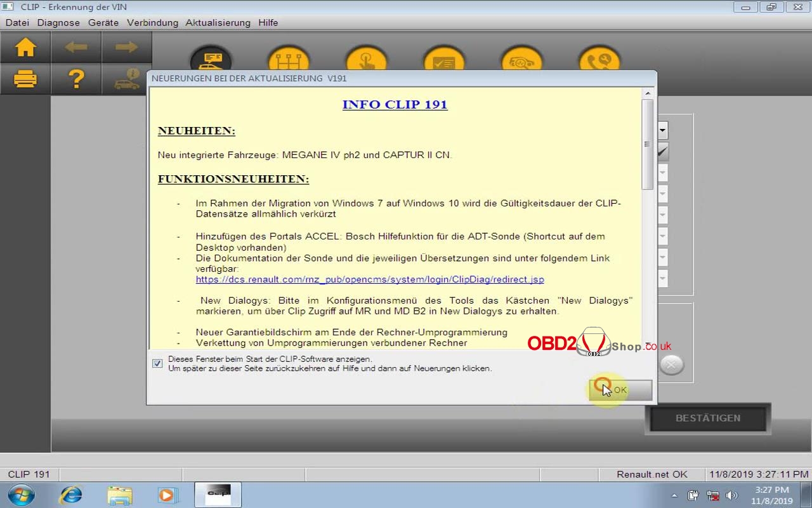
Task: Open the Aktualisierung menu
Action: pyautogui.click(x=218, y=22)
